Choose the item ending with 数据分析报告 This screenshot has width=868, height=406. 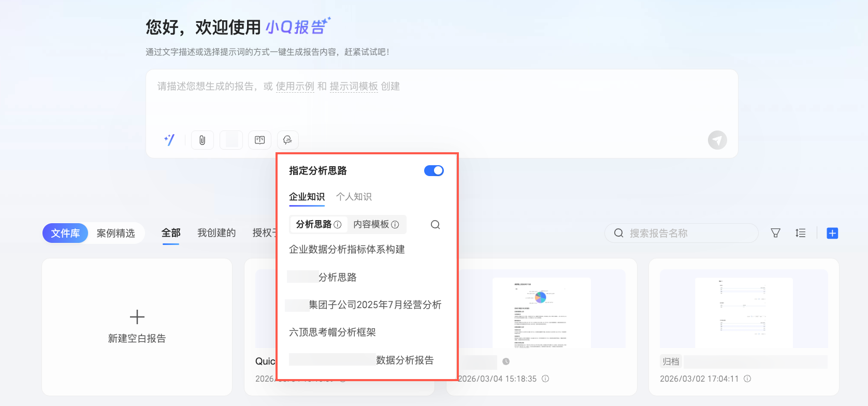coord(361,360)
